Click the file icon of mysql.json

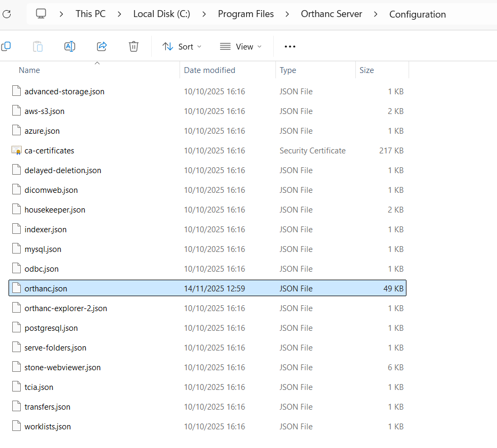pos(17,249)
